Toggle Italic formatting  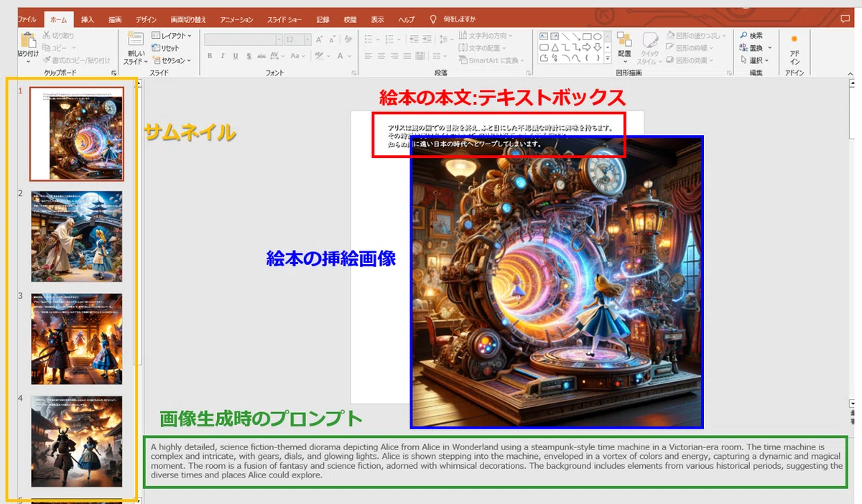pos(223,56)
